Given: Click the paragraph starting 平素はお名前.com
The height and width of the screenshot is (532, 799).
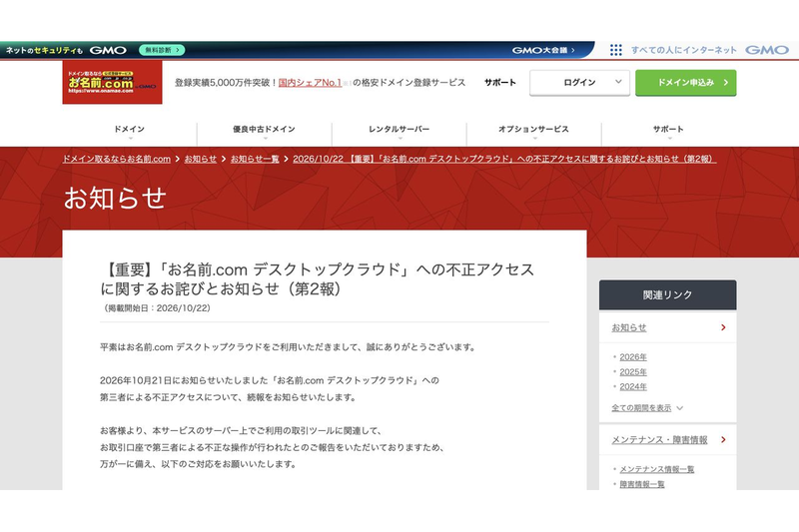Looking at the screenshot, I should [289, 347].
